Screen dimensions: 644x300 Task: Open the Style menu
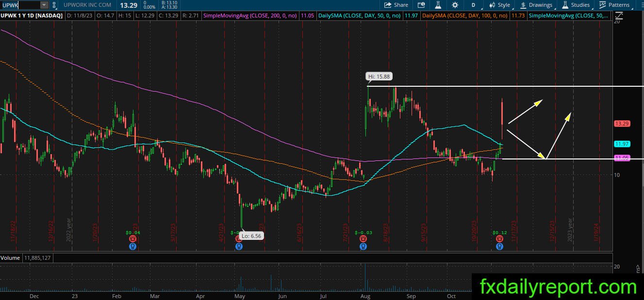(x=500, y=5)
